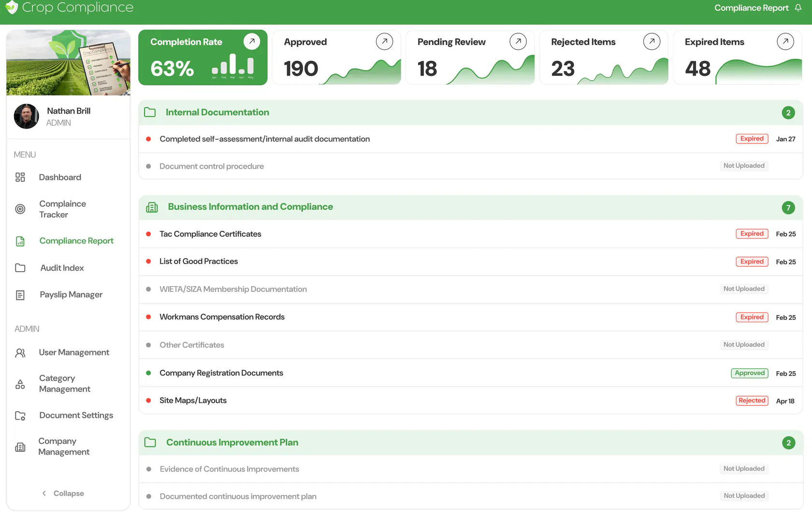Viewport: 812px width, 518px height.
Task: Click the Company Management building icon
Action: [20, 447]
